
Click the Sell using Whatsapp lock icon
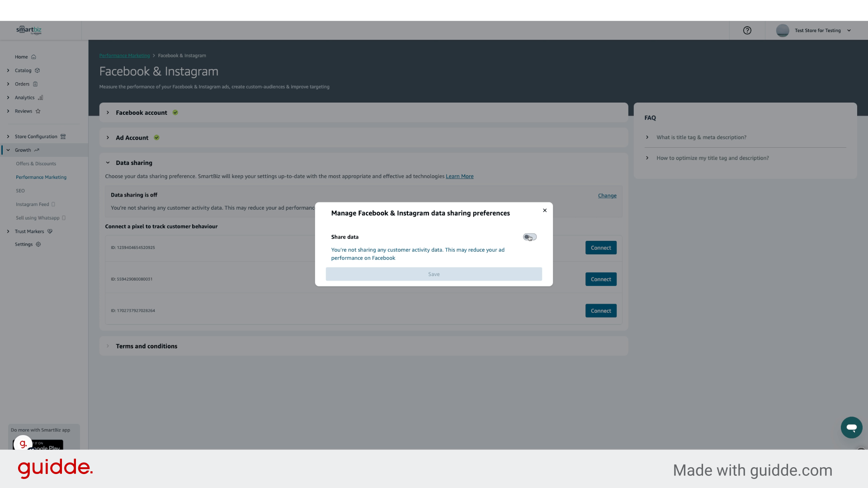pyautogui.click(x=64, y=218)
